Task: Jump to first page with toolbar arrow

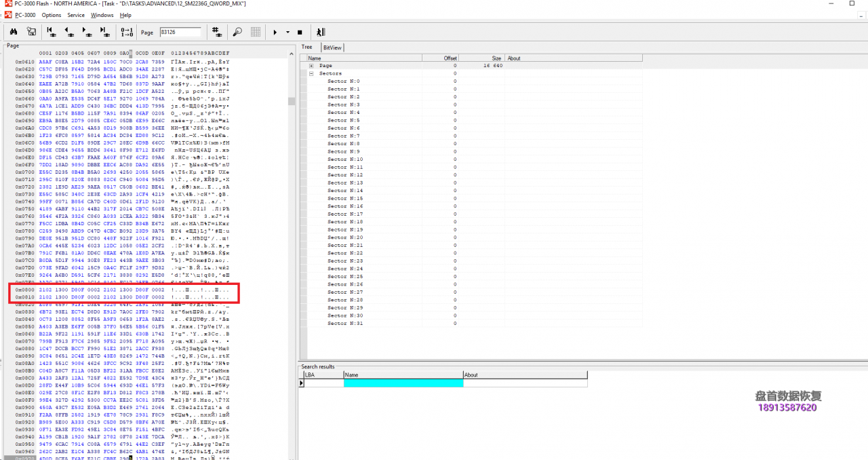Action: point(52,32)
